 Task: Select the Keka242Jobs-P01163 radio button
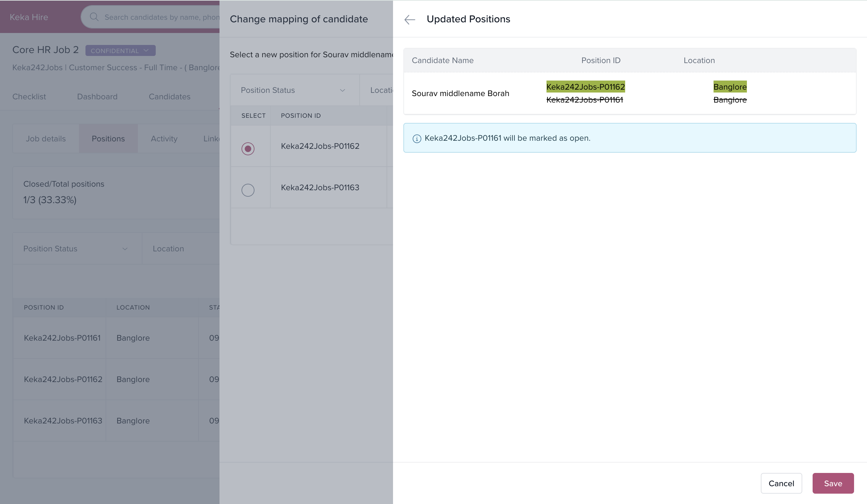tap(248, 190)
